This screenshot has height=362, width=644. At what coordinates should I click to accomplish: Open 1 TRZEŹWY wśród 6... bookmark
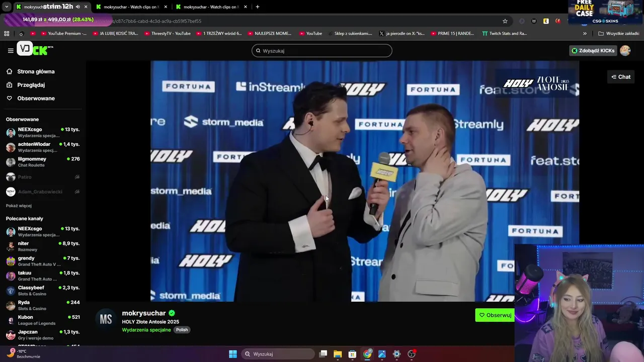click(218, 34)
